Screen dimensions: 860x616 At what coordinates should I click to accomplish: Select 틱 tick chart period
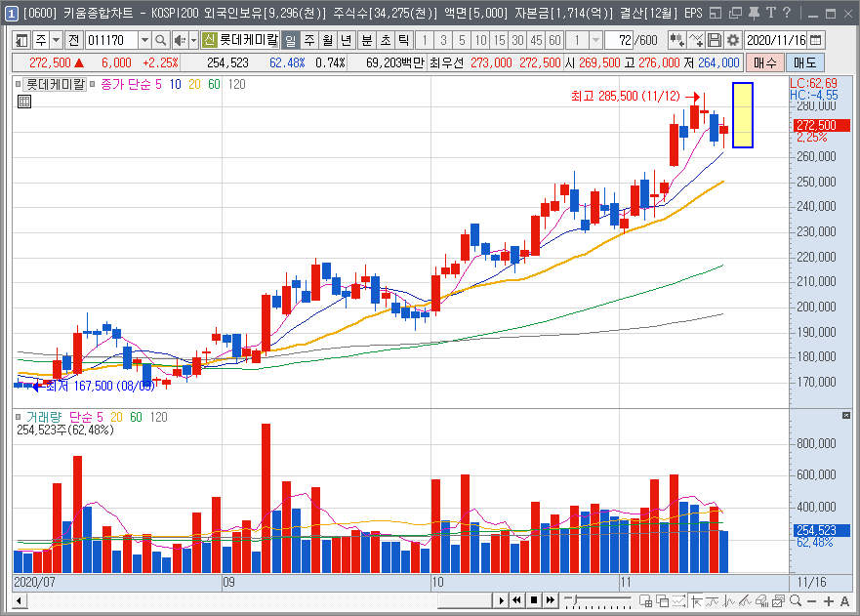[404, 40]
